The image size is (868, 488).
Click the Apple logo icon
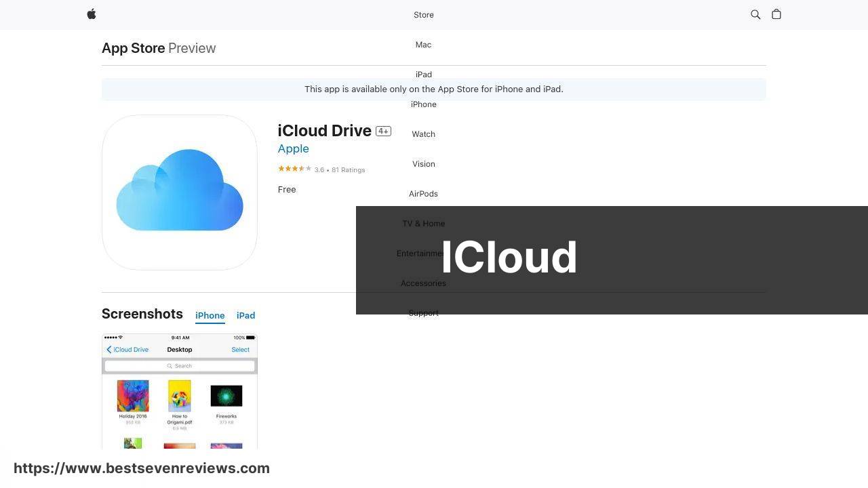[x=92, y=14]
